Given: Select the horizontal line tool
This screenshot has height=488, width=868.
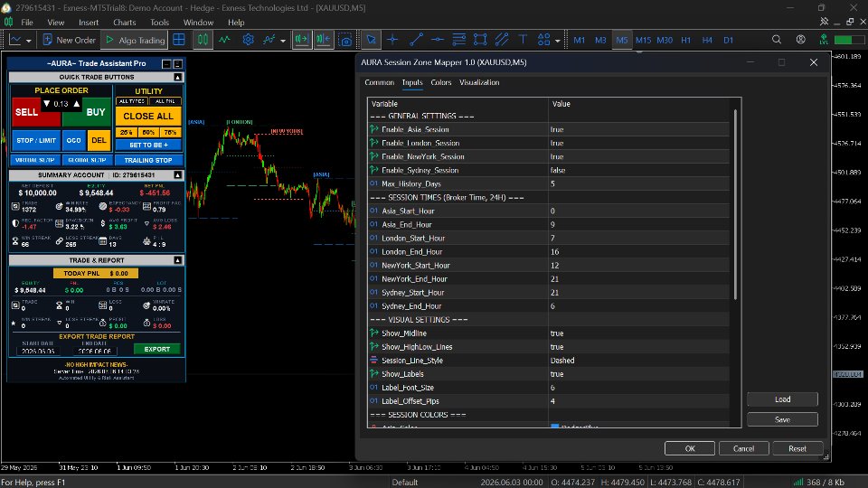Looking at the screenshot, I should pyautogui.click(x=438, y=40).
